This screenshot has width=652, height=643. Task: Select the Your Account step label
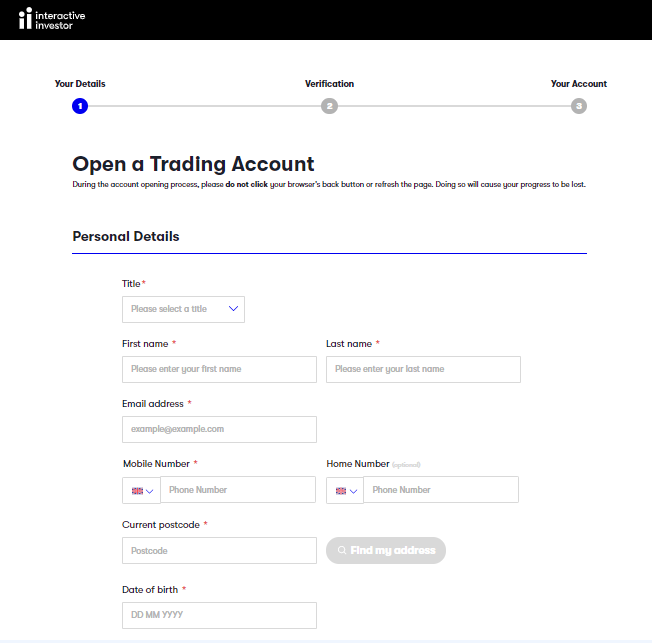pos(578,84)
